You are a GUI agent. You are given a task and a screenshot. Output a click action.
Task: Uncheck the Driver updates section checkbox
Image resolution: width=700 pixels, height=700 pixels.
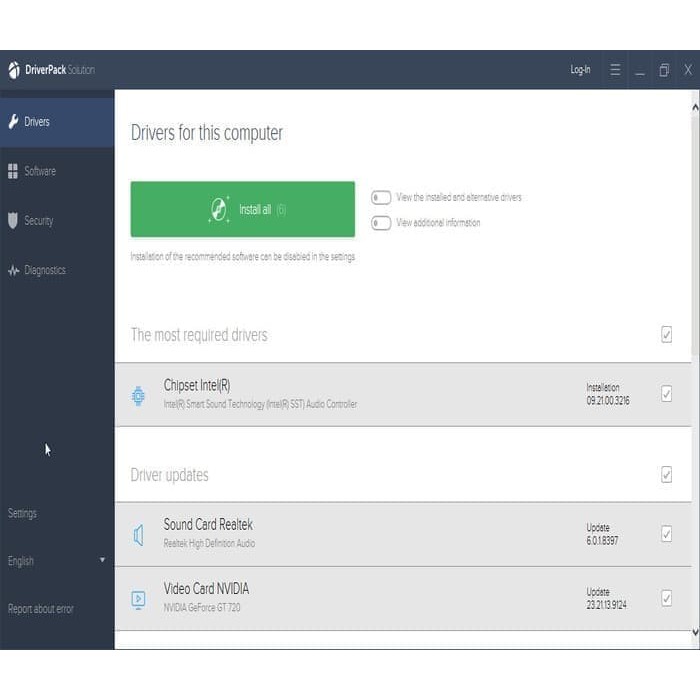click(666, 475)
